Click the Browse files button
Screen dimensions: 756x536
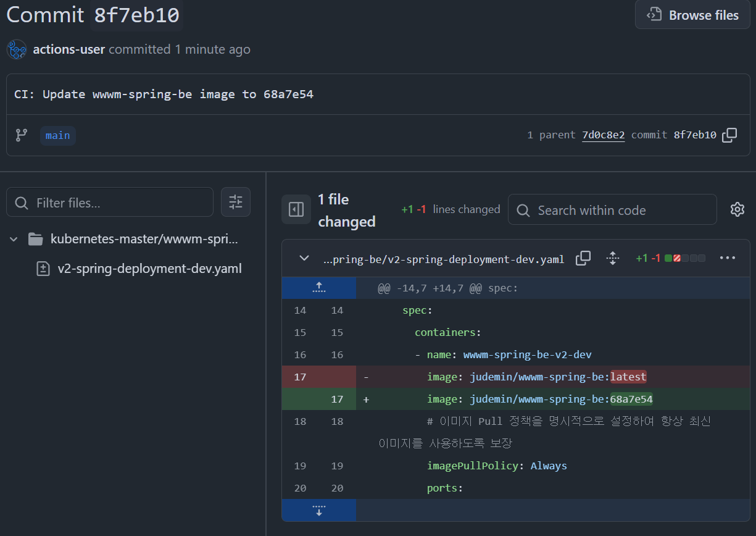(x=692, y=15)
